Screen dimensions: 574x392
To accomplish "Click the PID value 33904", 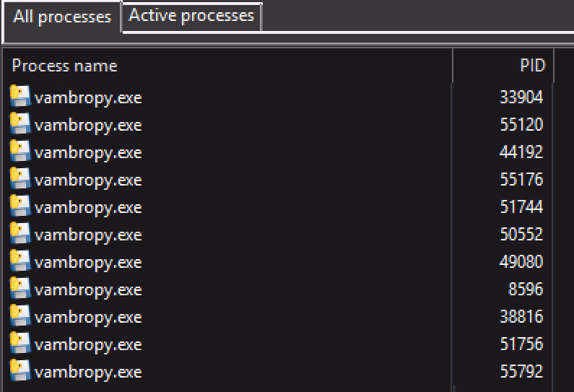I will pos(521,97).
